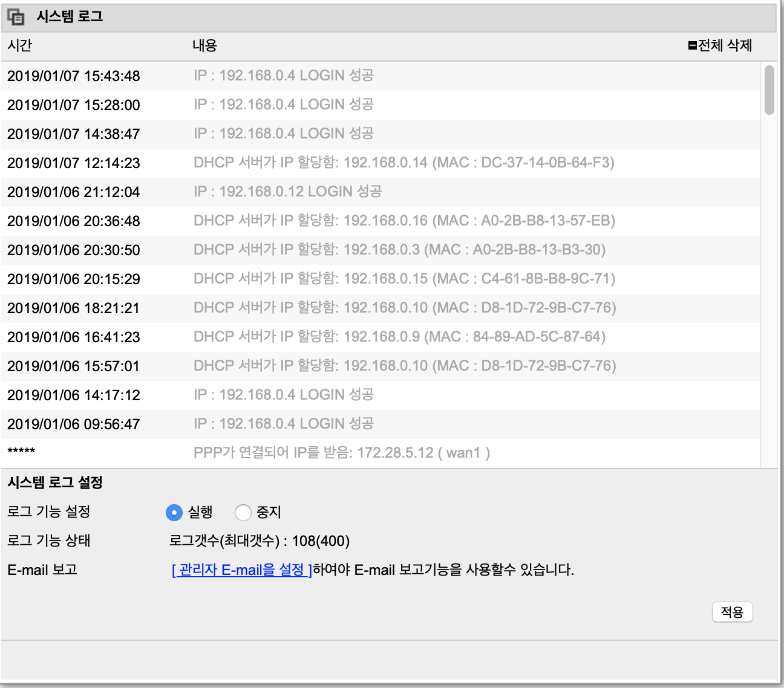Click DHCP entry for 192.168.0.14

pyautogui.click(x=404, y=163)
